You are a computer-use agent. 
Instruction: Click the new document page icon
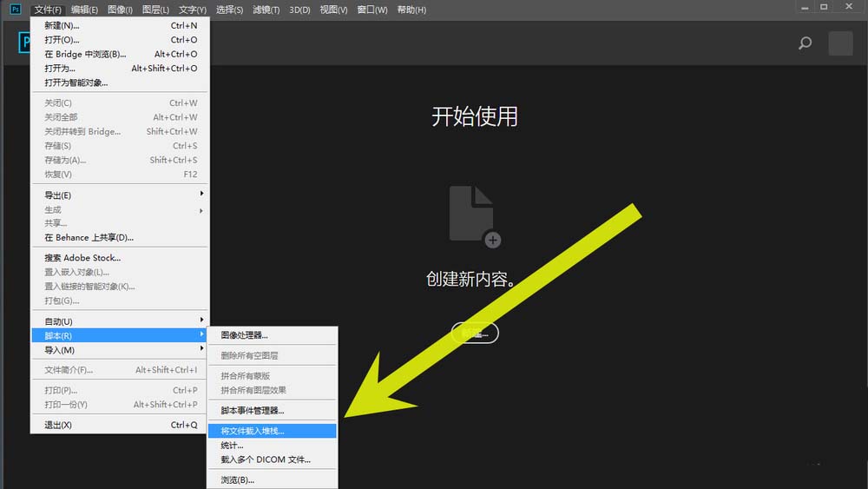[475, 216]
